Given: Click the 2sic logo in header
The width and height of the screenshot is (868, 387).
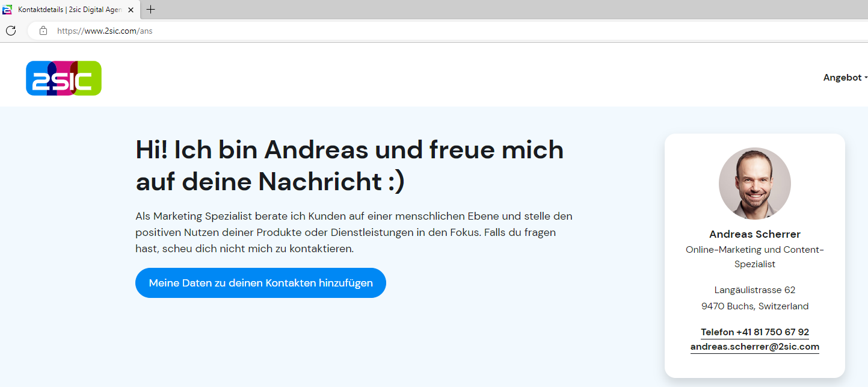Looking at the screenshot, I should (64, 78).
